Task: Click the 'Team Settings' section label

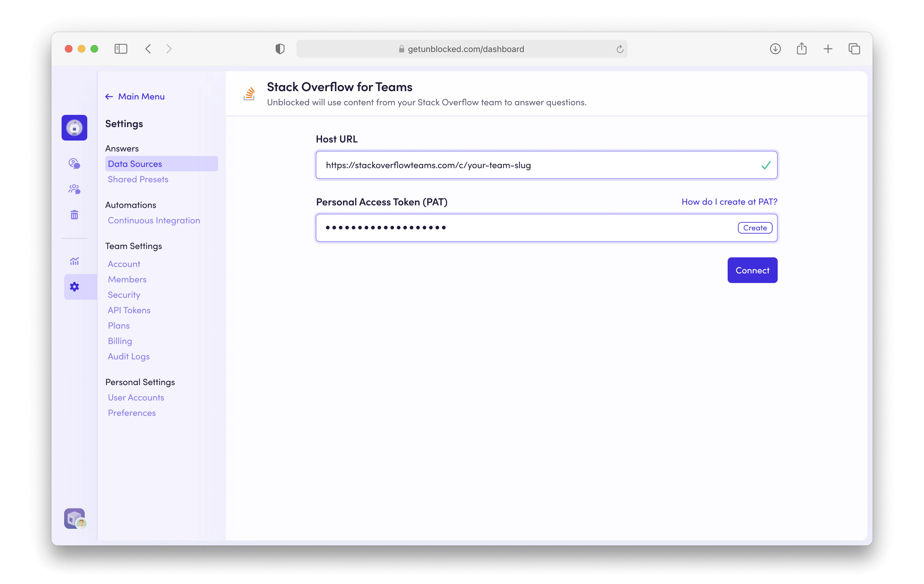Action: coord(133,246)
